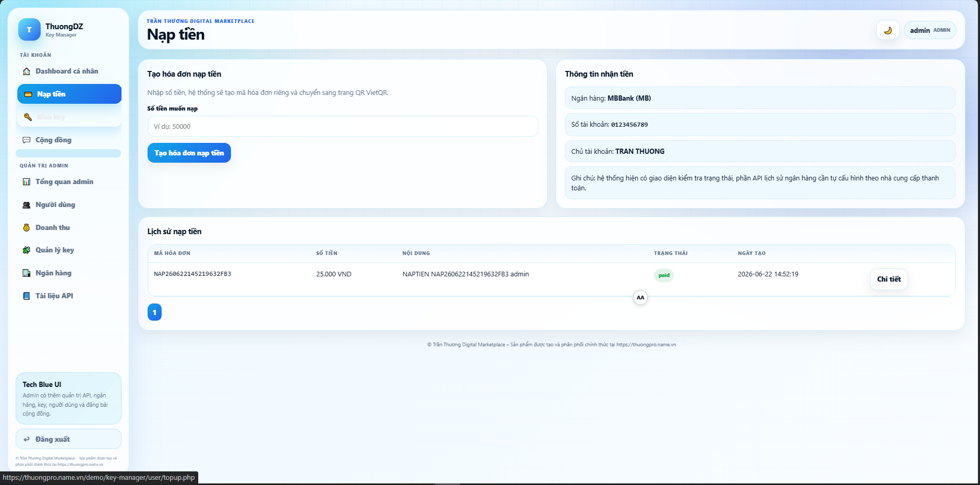Click the Quản lý key clover icon
This screenshot has height=485, width=980.
27,250
